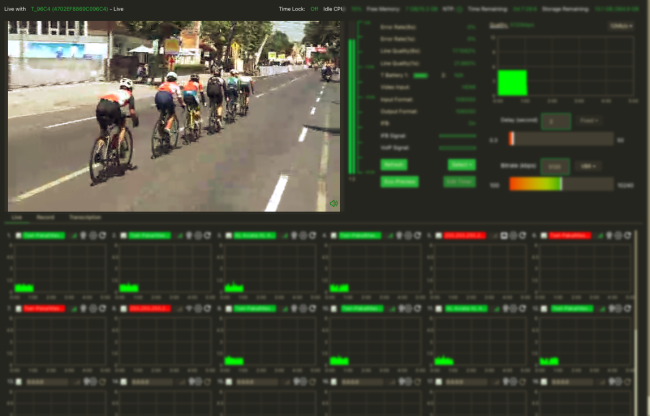Click the modem icon in slot 3
The width and height of the screenshot is (650, 416).
pyautogui.click(x=294, y=235)
